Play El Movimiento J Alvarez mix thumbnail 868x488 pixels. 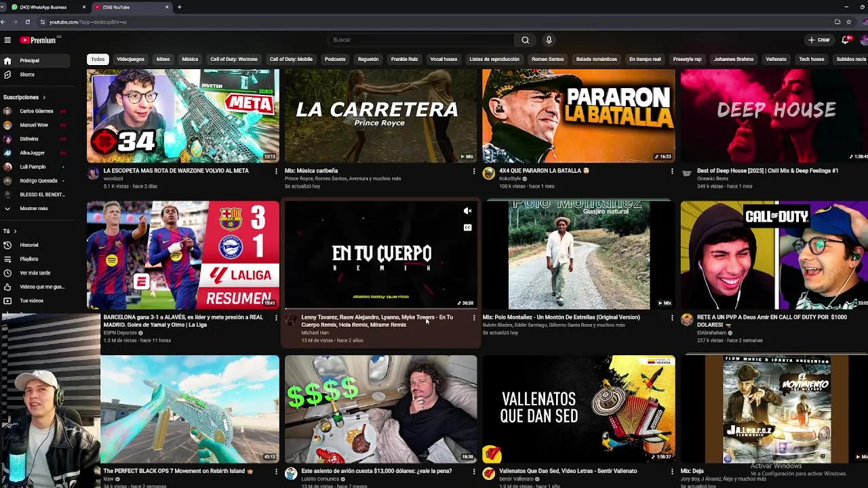click(774, 409)
